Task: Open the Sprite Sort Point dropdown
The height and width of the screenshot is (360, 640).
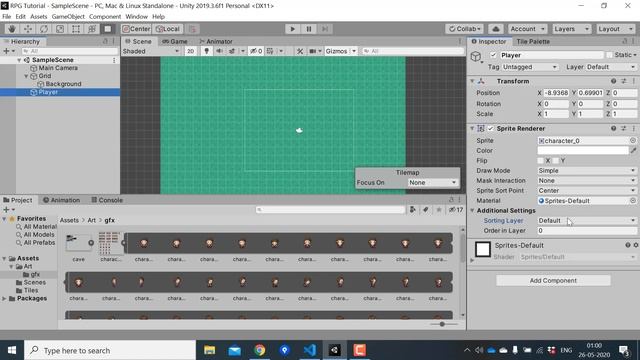Action: [587, 191]
